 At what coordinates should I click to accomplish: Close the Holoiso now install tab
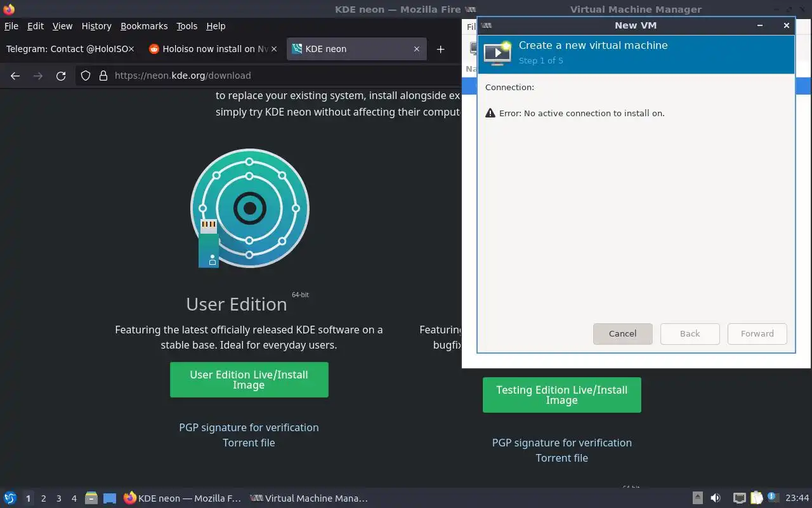[x=274, y=49]
